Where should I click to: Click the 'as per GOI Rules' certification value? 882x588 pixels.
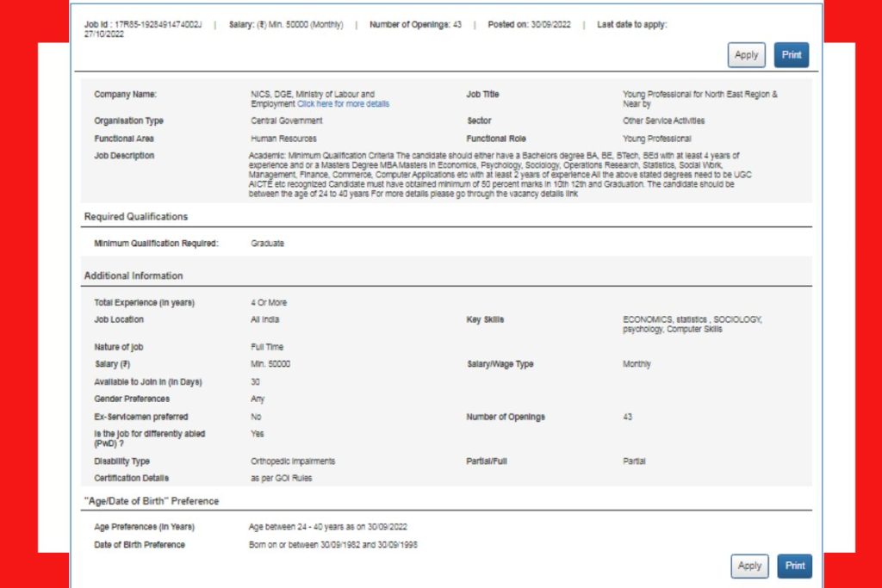click(x=282, y=479)
